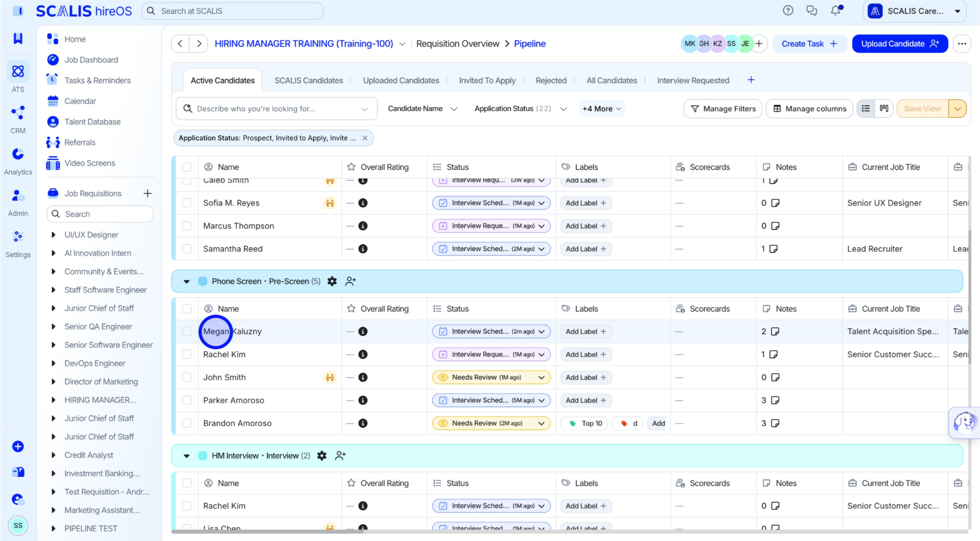
Task: Select all in HM Interview header checkbox
Action: tap(187, 483)
